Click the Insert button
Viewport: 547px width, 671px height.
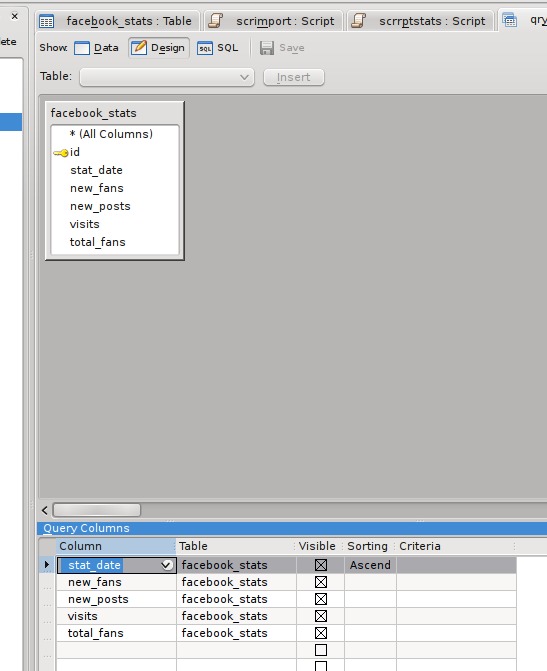[294, 77]
